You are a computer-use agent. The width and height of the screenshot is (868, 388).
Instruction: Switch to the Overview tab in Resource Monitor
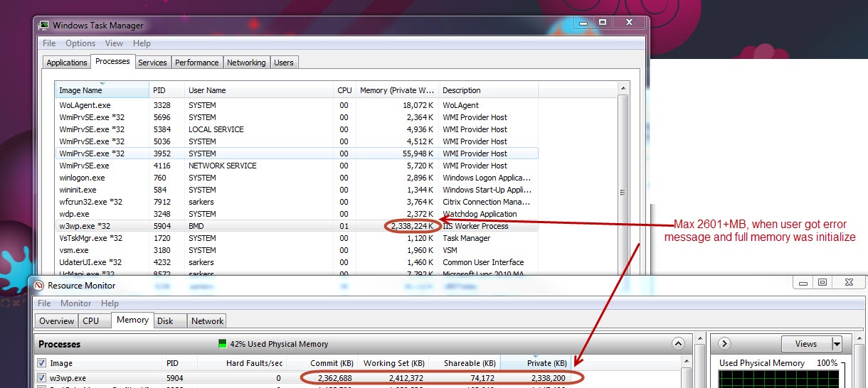(x=56, y=321)
